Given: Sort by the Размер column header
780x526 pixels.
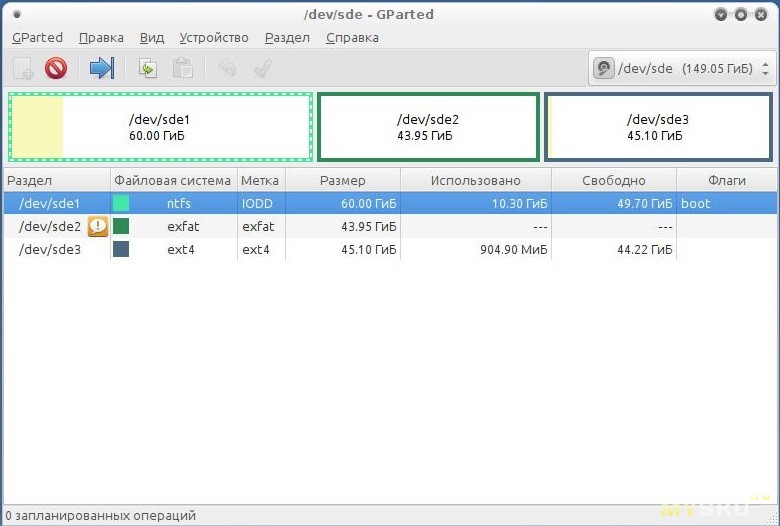Looking at the screenshot, I should coord(343,180).
